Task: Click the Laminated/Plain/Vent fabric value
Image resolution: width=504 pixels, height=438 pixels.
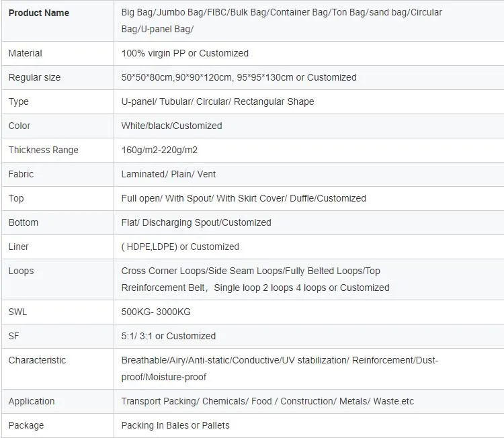Action: point(169,174)
